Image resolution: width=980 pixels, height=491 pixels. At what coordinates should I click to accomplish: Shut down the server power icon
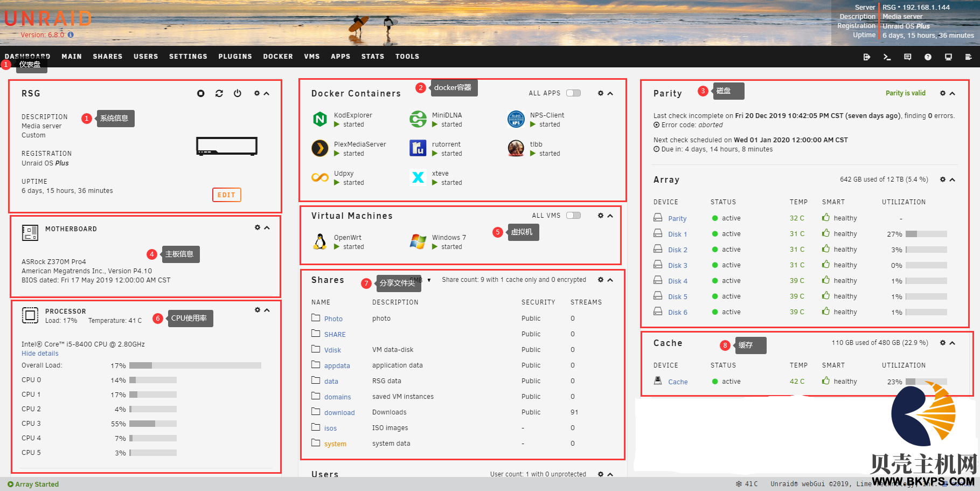[238, 93]
